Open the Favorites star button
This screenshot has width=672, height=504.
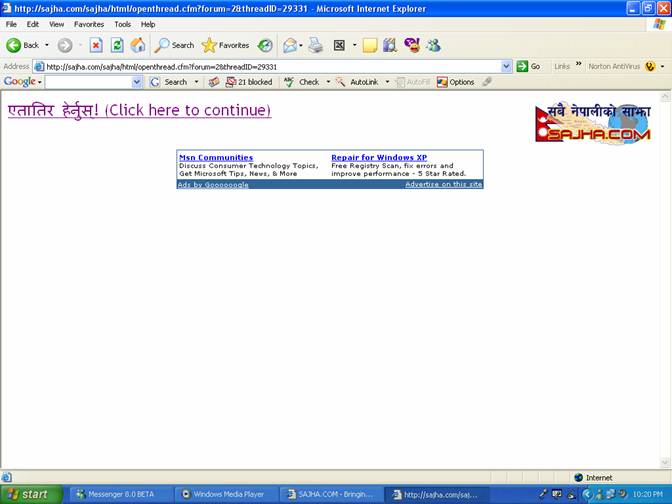pos(225,45)
